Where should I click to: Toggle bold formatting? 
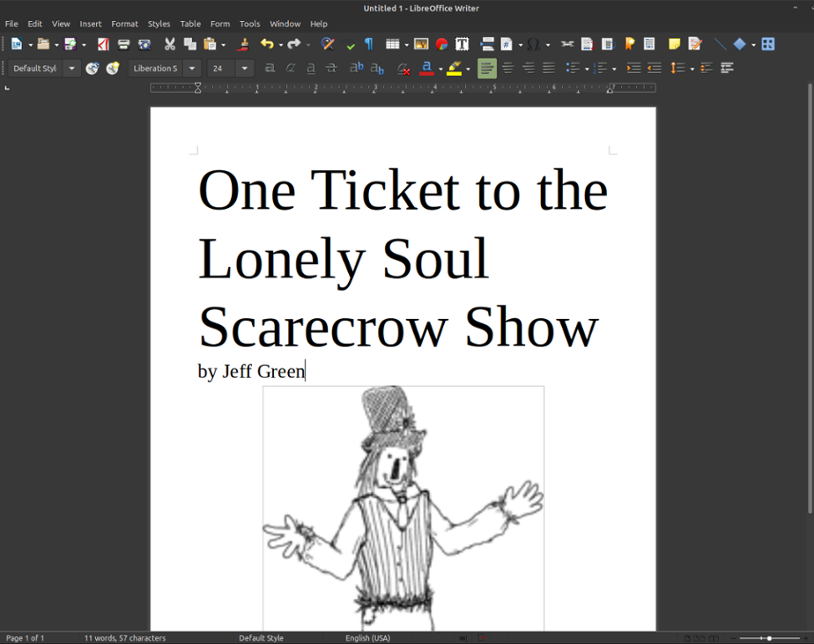270,68
